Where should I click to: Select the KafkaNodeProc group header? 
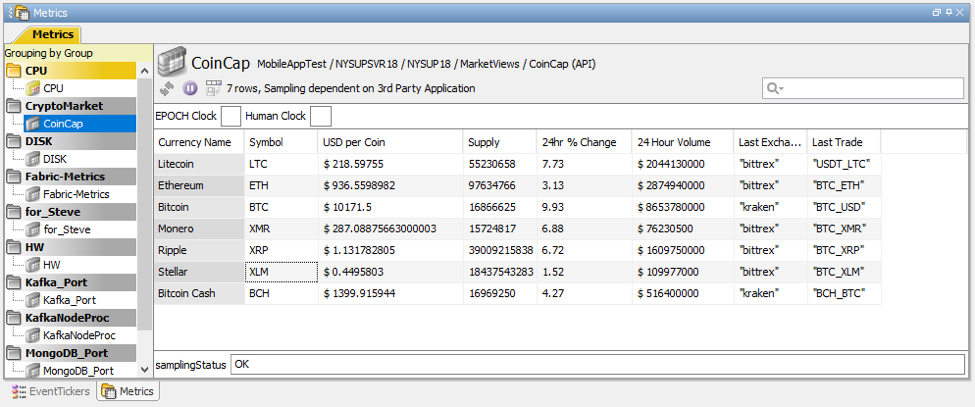tap(70, 318)
